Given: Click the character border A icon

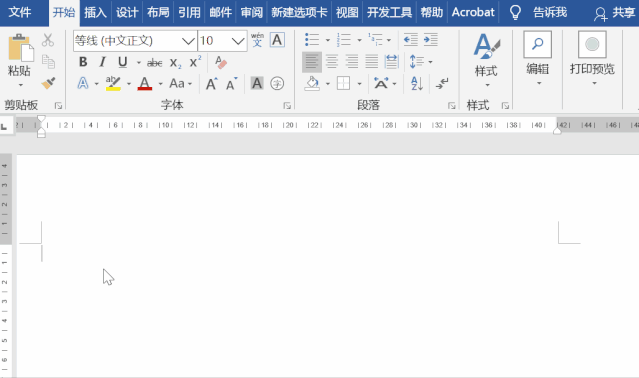Looking at the screenshot, I should [277, 40].
